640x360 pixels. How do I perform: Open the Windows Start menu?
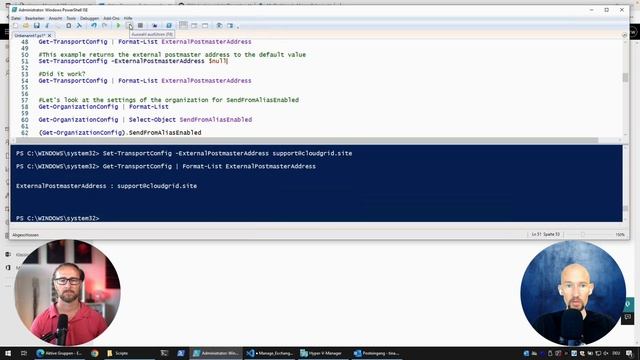point(8,353)
